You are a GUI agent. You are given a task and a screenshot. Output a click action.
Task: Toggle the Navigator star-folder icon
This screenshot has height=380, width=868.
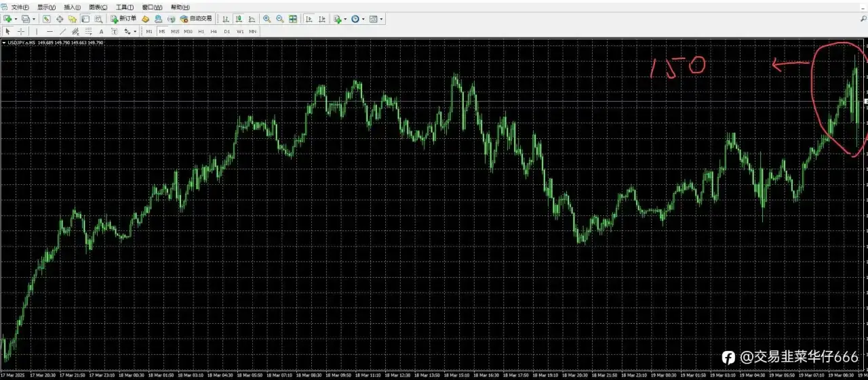point(72,19)
